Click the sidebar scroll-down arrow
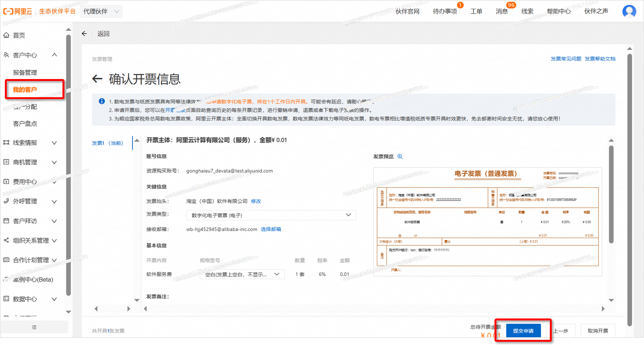The height and width of the screenshot is (346, 644). (x=68, y=312)
